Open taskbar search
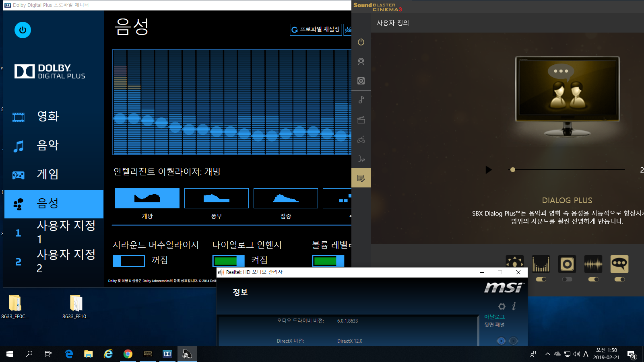The image size is (644, 362). [x=29, y=354]
